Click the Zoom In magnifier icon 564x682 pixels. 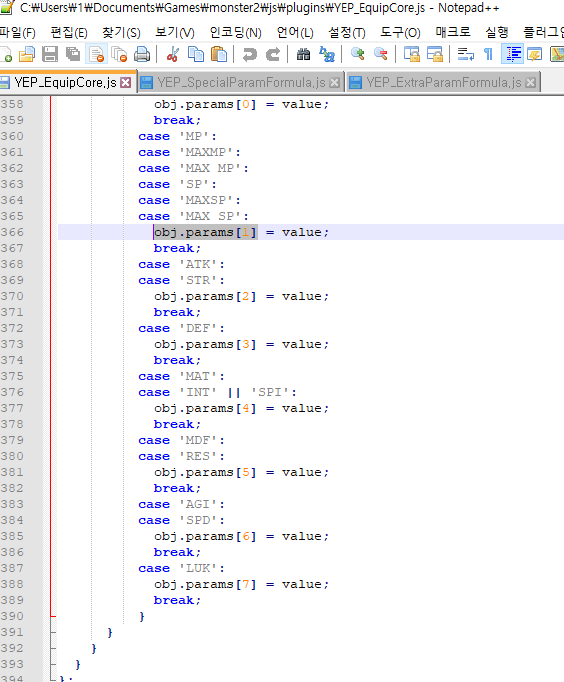[357, 54]
